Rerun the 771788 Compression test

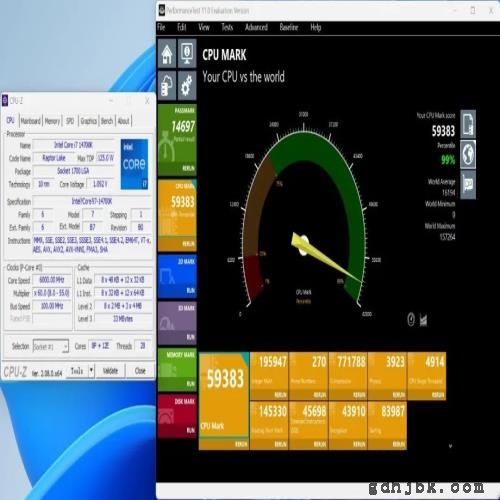point(359,395)
